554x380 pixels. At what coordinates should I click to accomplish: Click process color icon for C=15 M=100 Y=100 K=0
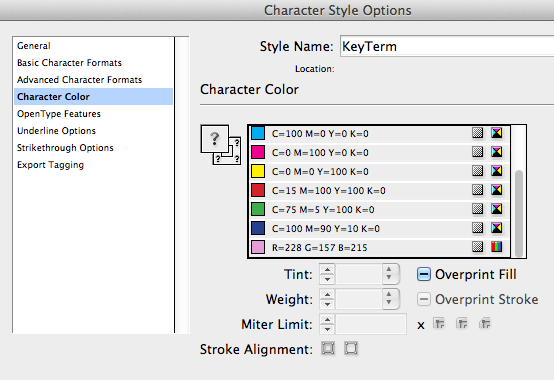tap(477, 190)
